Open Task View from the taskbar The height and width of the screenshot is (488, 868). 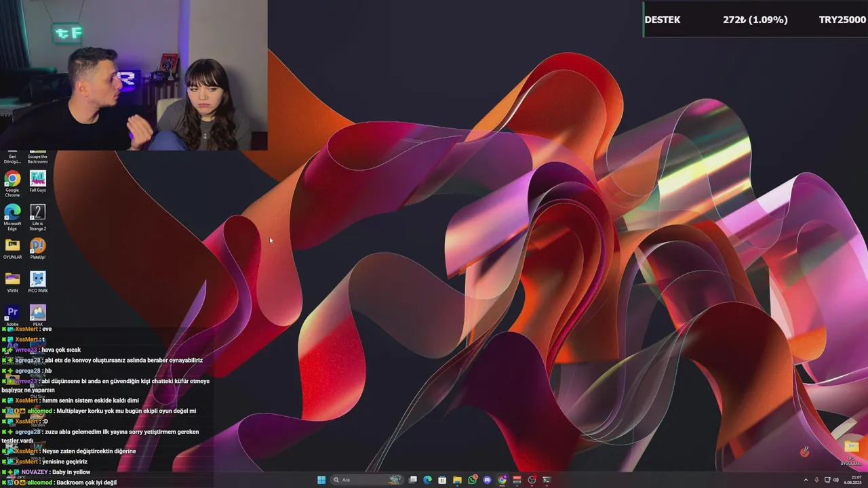(x=413, y=480)
